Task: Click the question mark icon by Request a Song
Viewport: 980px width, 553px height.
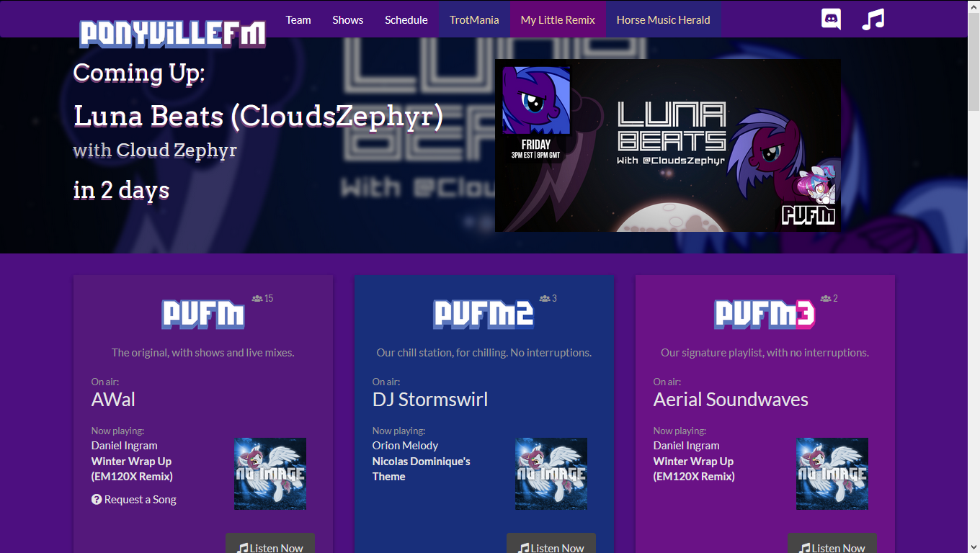Action: (97, 499)
